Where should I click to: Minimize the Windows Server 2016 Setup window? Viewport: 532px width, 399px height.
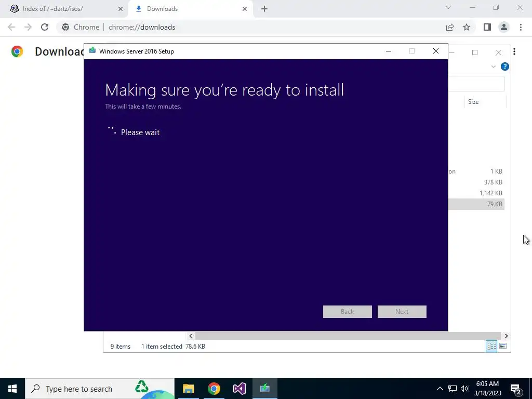click(x=389, y=51)
